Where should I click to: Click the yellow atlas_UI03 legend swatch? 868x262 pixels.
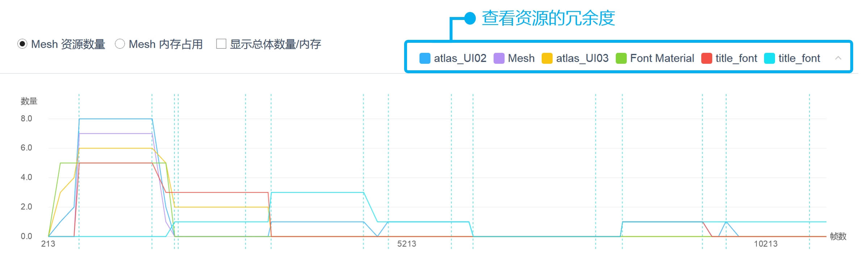pos(547,58)
